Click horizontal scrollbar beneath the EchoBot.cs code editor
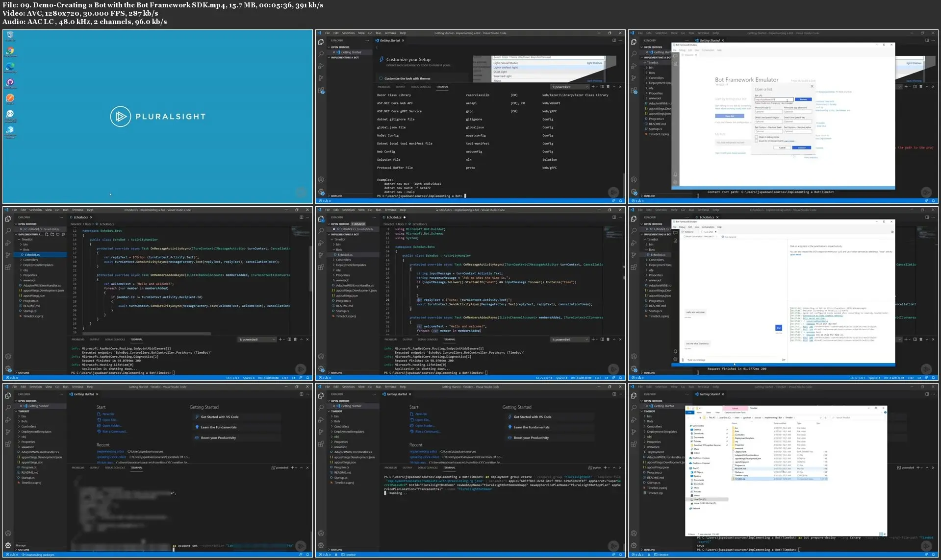The height and width of the screenshot is (560, 941). (147, 334)
